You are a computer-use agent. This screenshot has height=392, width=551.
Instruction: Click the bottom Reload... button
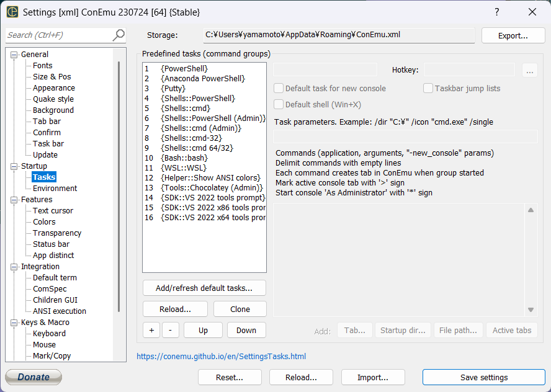click(301, 377)
